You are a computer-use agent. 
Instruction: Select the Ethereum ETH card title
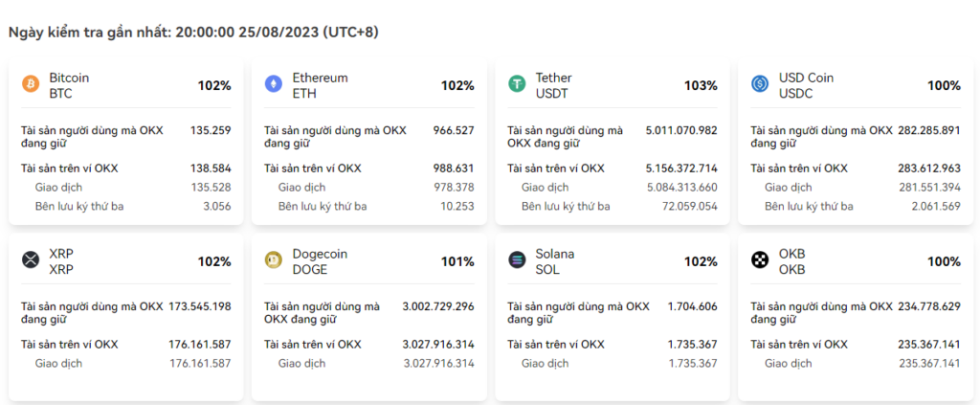(x=320, y=85)
